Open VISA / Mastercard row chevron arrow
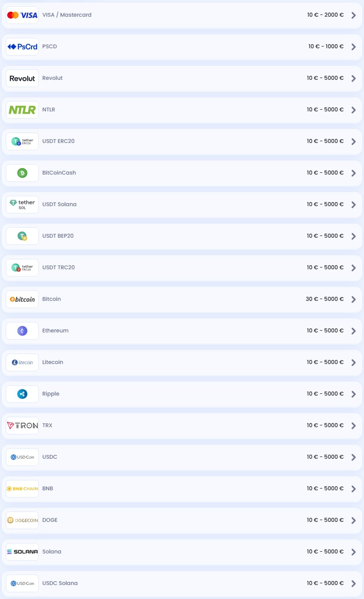The width and height of the screenshot is (364, 599). click(354, 15)
